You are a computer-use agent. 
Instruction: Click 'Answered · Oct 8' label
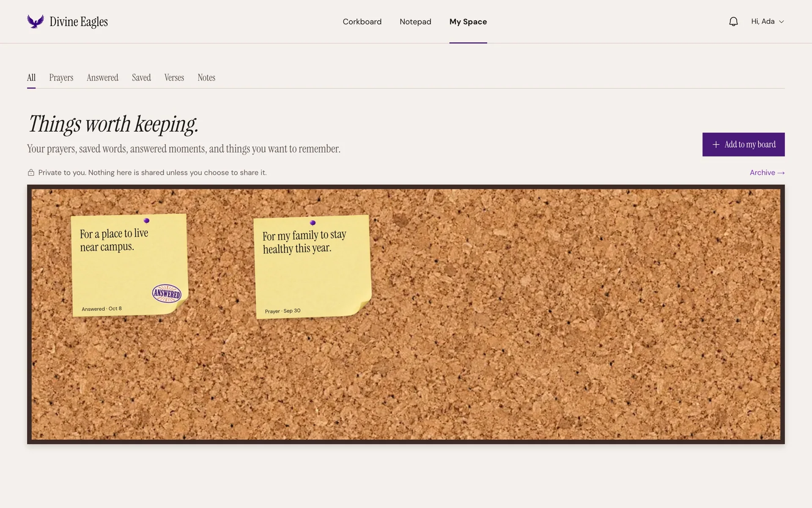pyautogui.click(x=101, y=309)
